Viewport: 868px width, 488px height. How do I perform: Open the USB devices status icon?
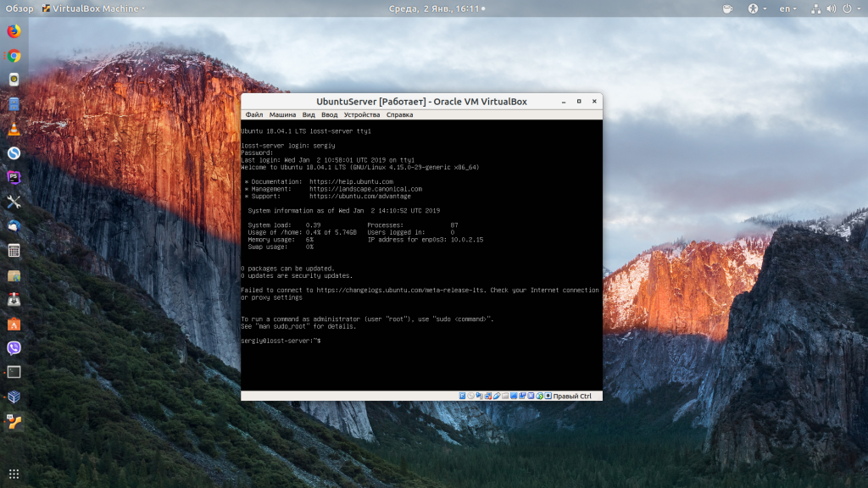point(498,395)
